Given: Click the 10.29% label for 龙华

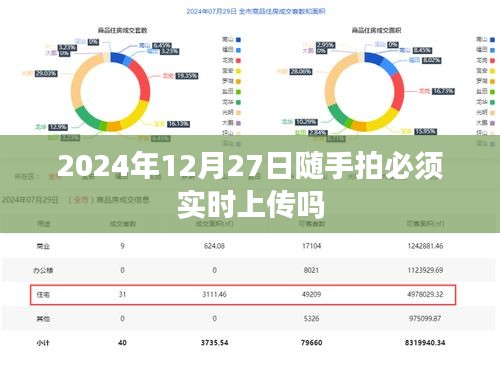Looking at the screenshot, I should coord(306,122).
